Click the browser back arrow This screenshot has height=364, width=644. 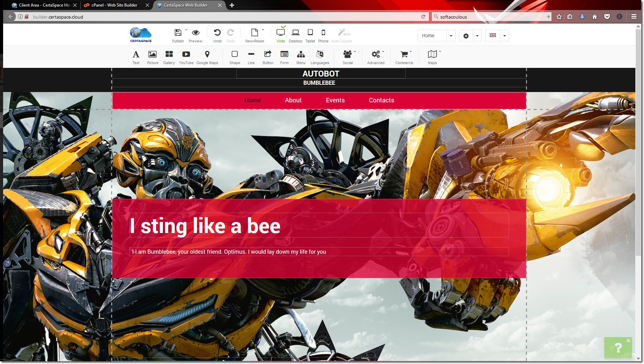(10, 17)
